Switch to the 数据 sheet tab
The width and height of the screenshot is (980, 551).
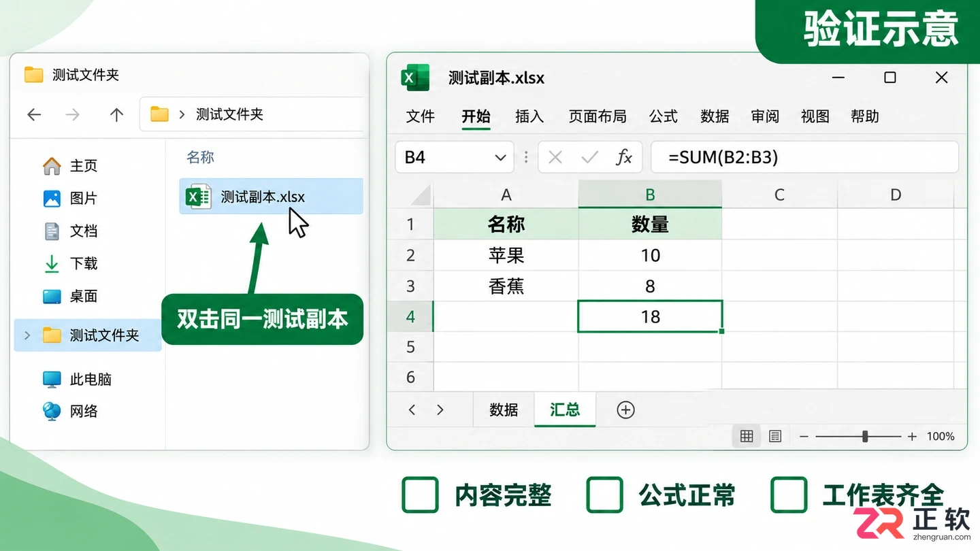coord(504,410)
